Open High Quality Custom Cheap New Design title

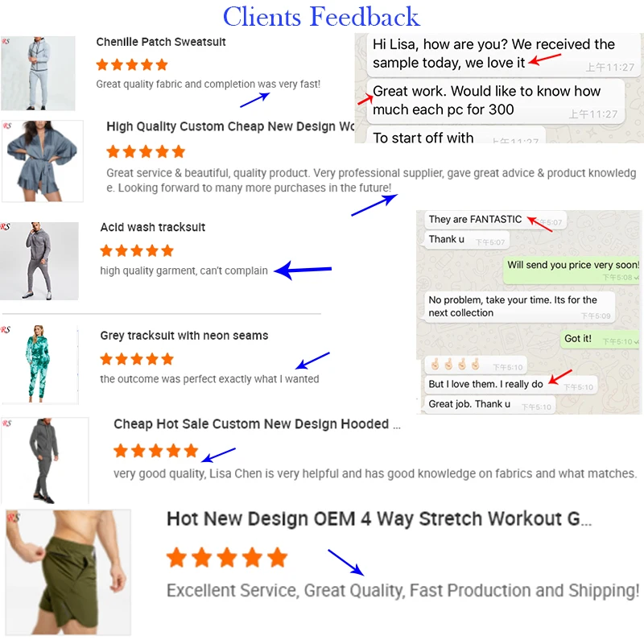[x=230, y=126]
